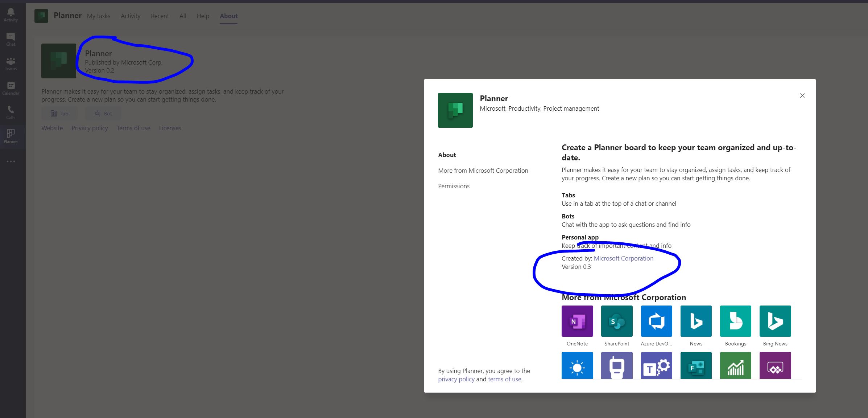This screenshot has width=868, height=418.
Task: Click the Microsoft Corporation creator link
Action: 623,258
